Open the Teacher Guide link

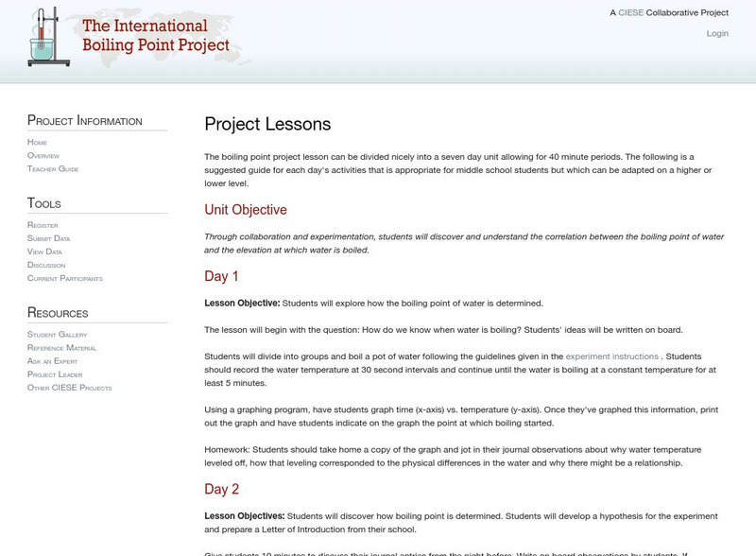[x=53, y=168]
